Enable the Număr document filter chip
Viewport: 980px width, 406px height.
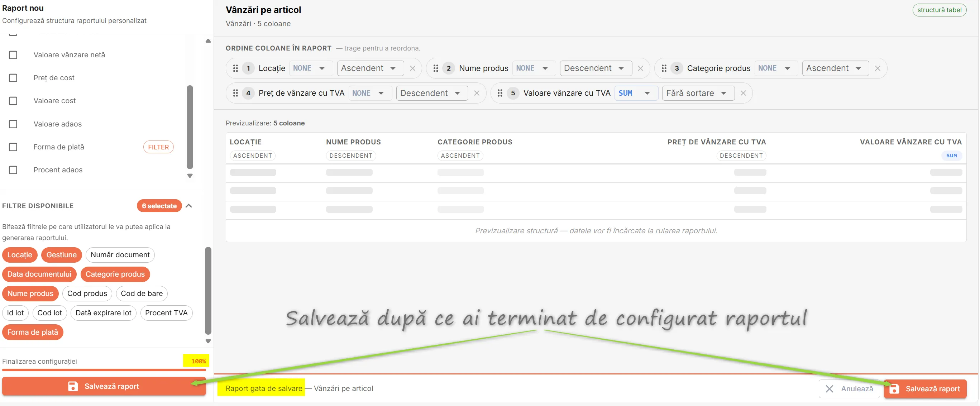coord(120,255)
